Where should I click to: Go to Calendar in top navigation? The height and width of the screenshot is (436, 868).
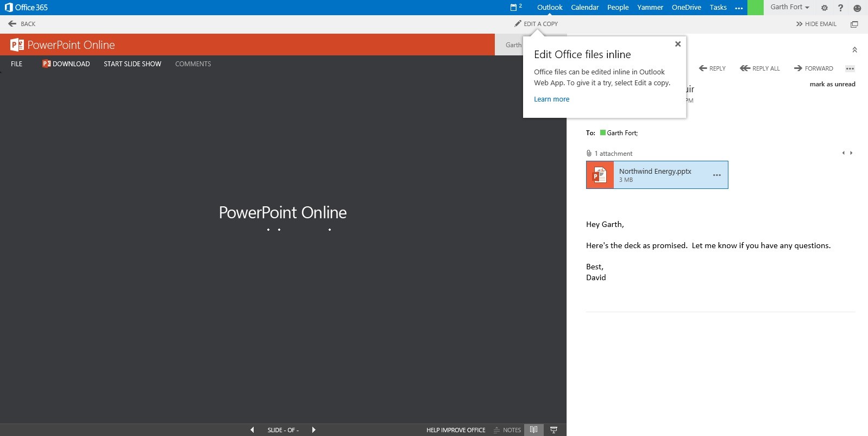pyautogui.click(x=584, y=8)
